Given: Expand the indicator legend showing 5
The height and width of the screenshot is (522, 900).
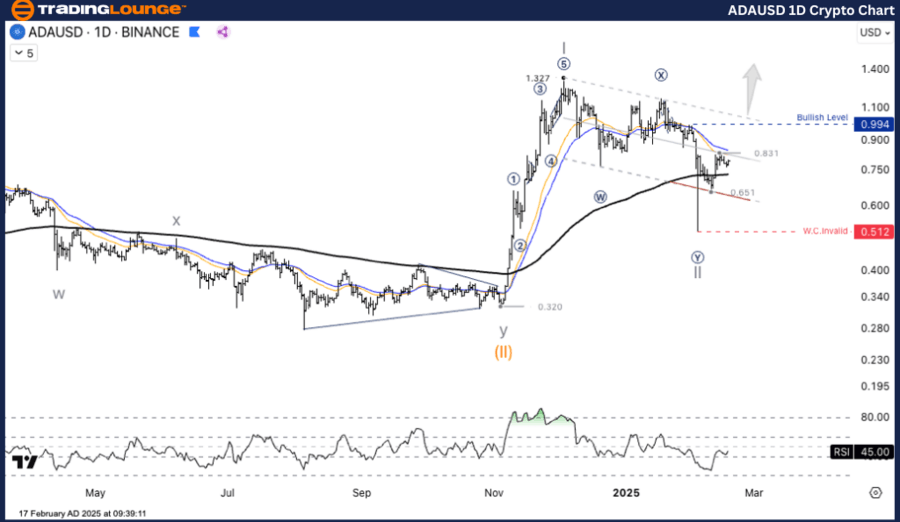Looking at the screenshot, I should [24, 53].
